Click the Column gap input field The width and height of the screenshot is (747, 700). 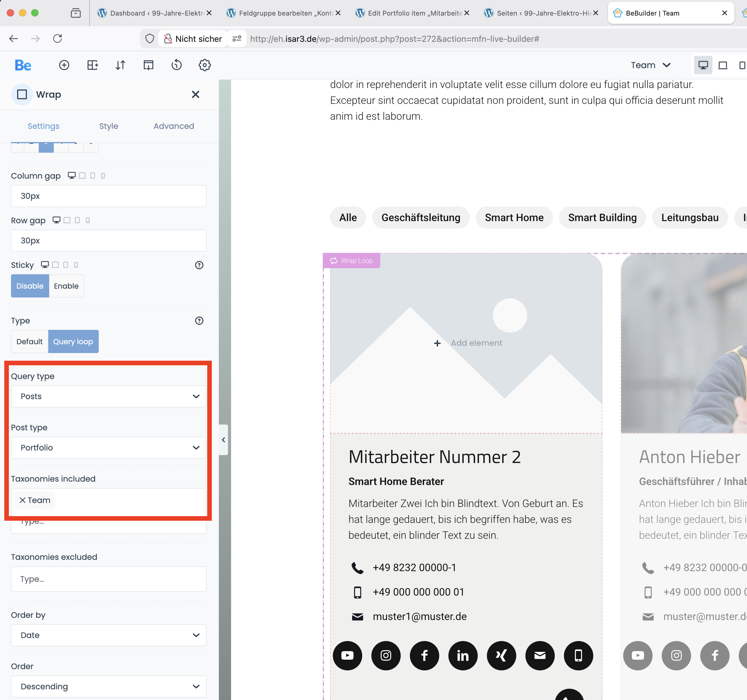(x=109, y=196)
